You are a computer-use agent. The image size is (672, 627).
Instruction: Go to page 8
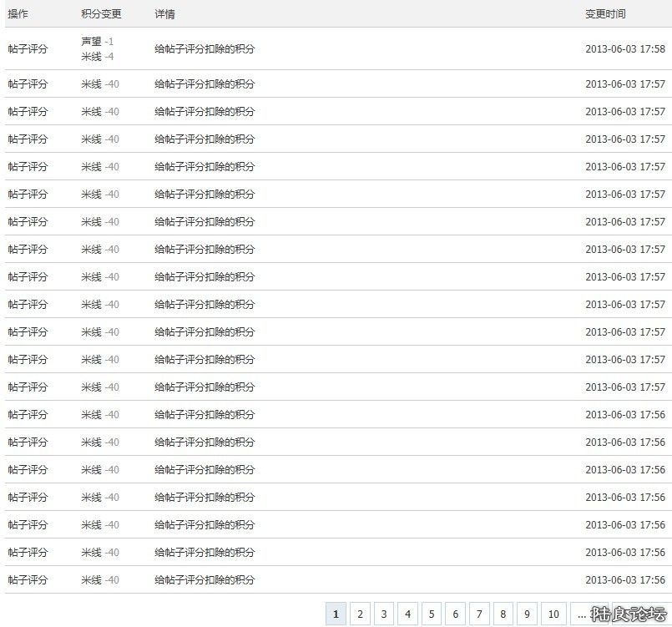(503, 614)
